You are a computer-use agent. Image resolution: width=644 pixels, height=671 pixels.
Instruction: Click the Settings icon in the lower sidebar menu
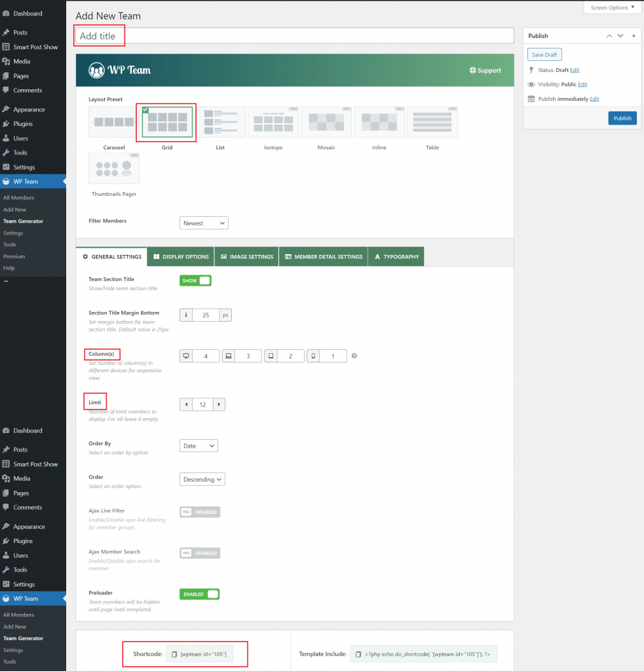(x=6, y=584)
